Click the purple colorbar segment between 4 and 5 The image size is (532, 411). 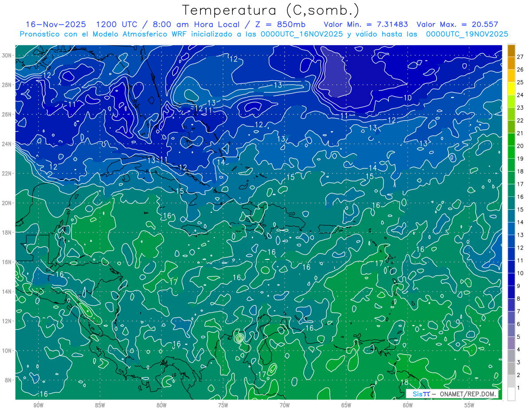[x=511, y=344]
